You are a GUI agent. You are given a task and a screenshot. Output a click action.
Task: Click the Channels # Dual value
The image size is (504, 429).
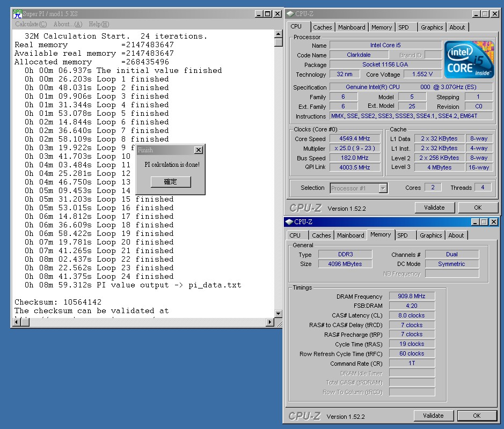click(452, 254)
